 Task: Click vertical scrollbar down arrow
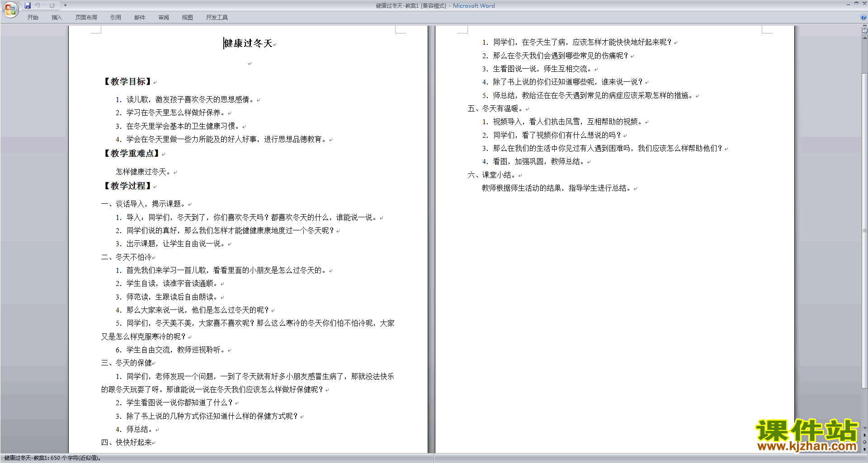[864, 428]
